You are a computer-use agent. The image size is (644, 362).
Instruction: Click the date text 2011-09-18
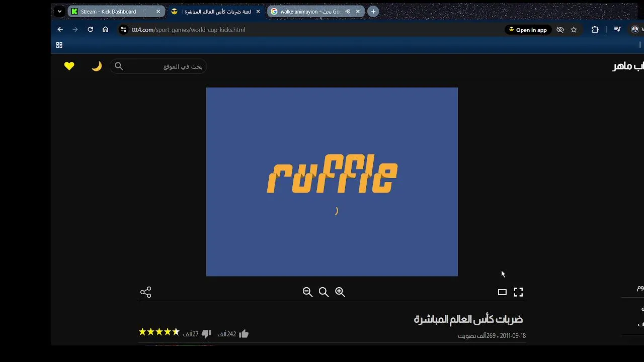513,335
